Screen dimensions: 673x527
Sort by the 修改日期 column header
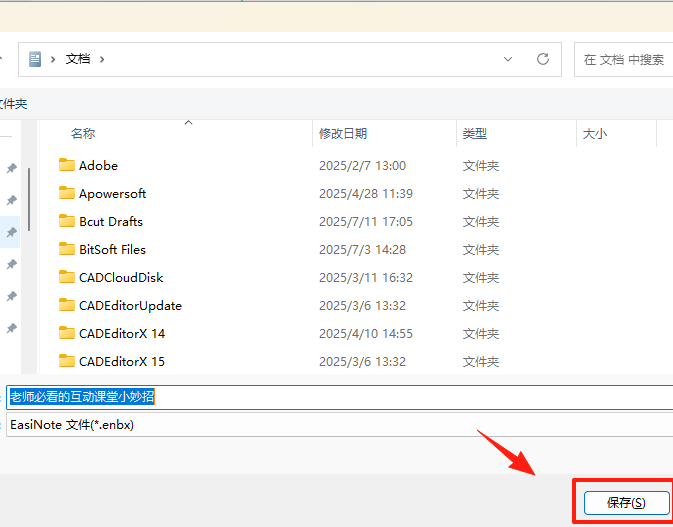343,133
